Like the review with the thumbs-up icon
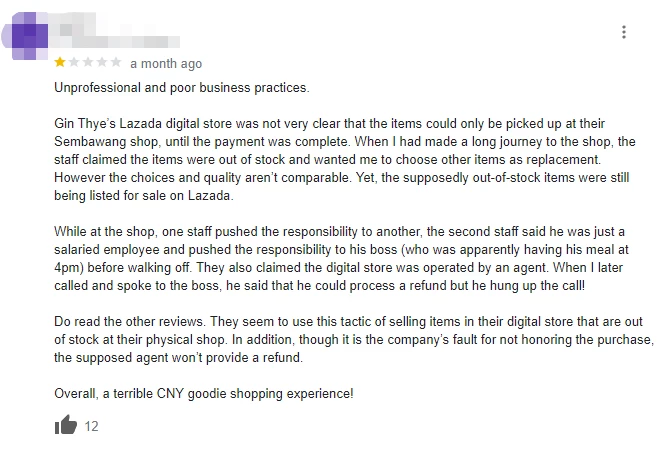The width and height of the screenshot is (664, 455). [66, 424]
